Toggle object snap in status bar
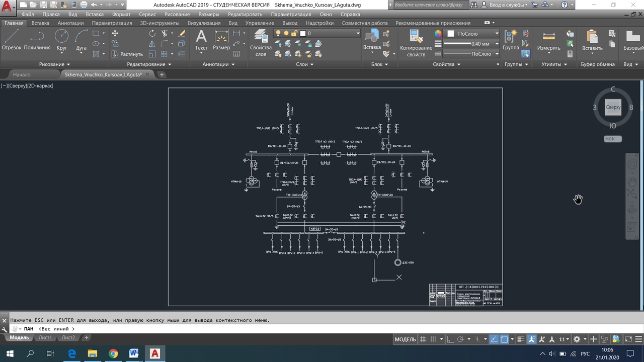644x362 pixels. point(504,339)
